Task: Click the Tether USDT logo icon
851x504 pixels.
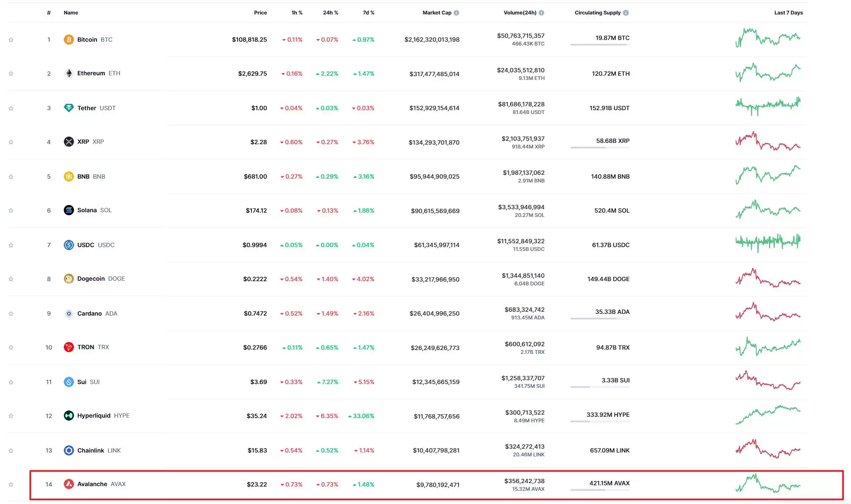Action: pos(68,108)
